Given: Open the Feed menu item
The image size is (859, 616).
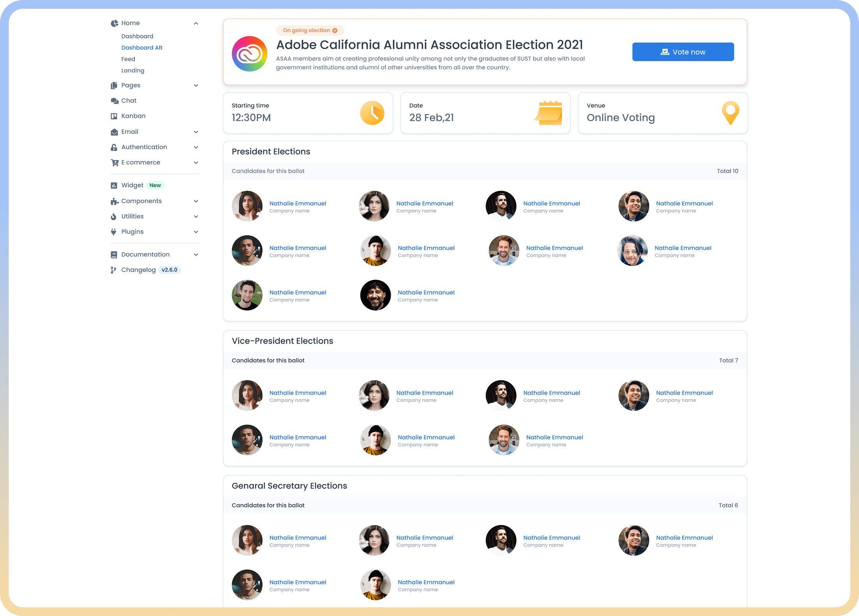Looking at the screenshot, I should click(128, 59).
